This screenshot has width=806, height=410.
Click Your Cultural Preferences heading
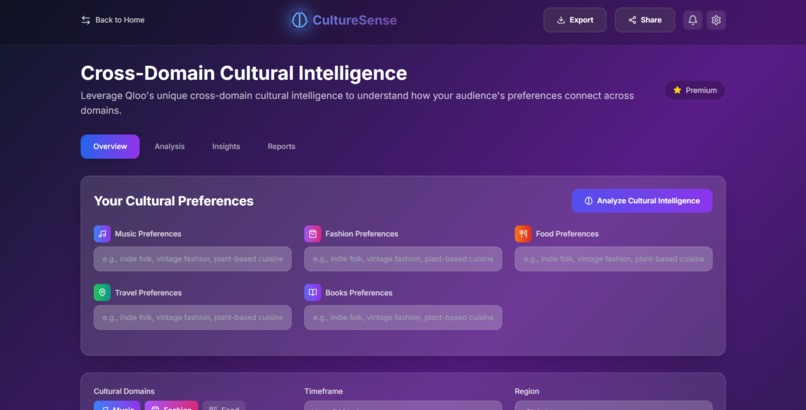point(174,201)
